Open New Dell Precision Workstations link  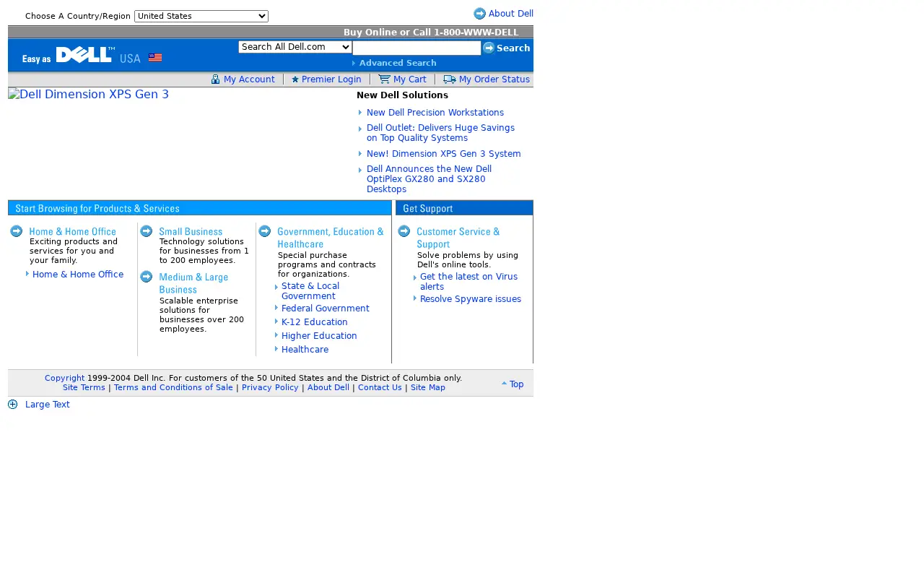tap(435, 113)
